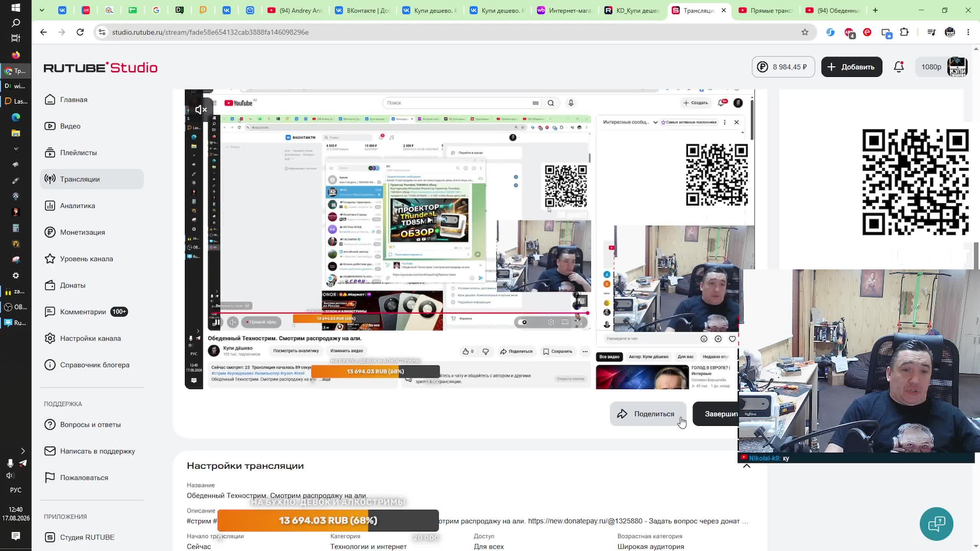Screen dimensions: 980x551
Task: Open Chrome's three-dot menu
Action: coord(968,32)
